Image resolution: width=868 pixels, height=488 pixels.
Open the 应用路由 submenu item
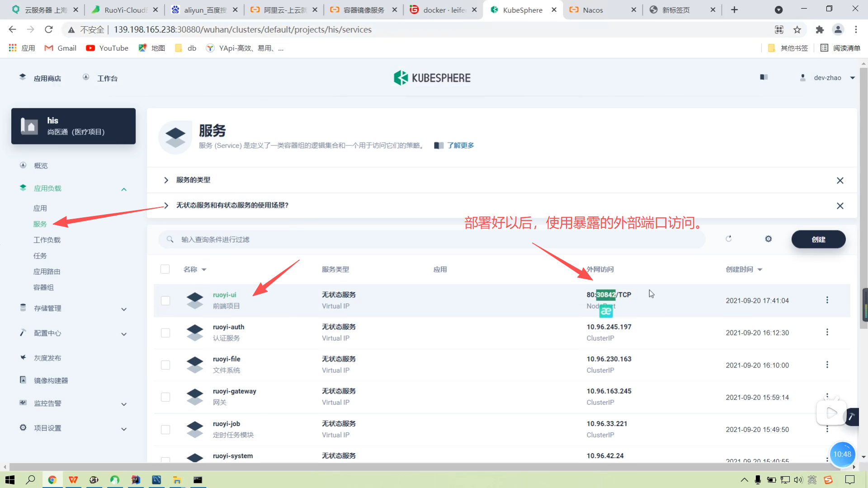pos(47,272)
